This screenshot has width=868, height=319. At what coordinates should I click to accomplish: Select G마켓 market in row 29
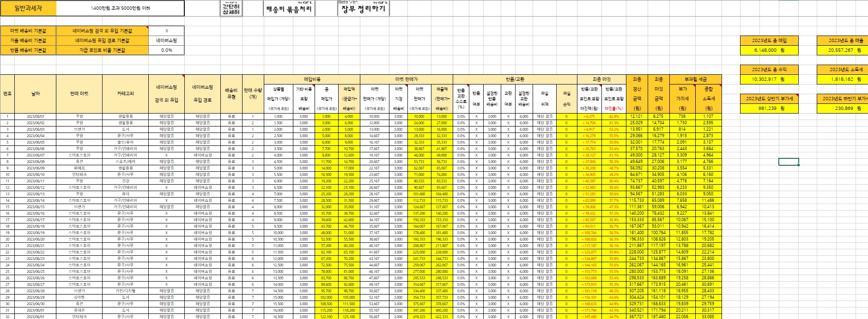(79, 297)
